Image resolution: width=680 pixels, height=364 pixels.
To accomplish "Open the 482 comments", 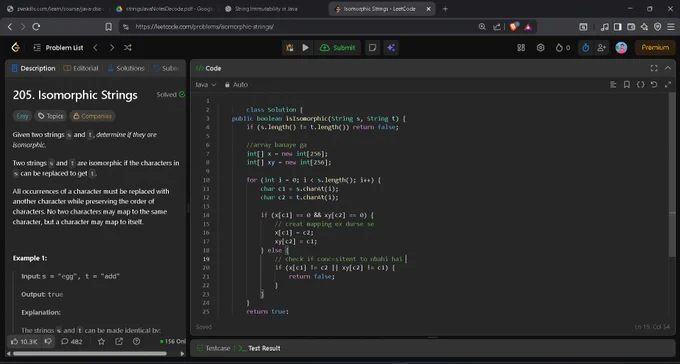I will click(72, 341).
